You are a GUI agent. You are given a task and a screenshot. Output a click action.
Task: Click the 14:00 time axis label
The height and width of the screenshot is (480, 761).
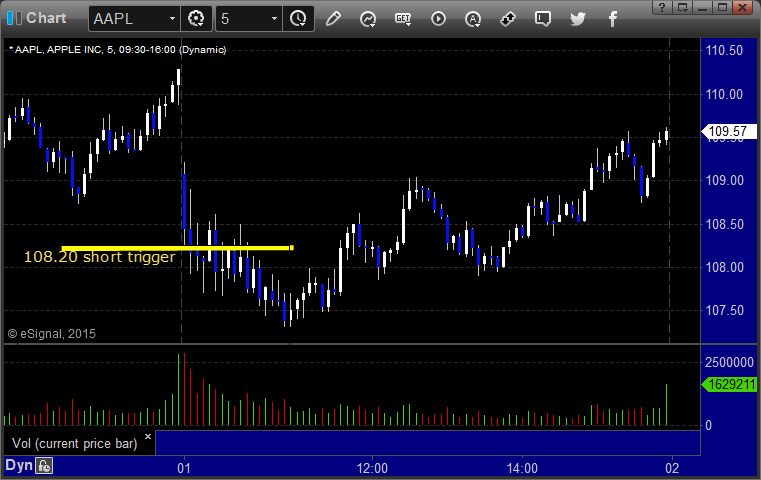coord(522,468)
